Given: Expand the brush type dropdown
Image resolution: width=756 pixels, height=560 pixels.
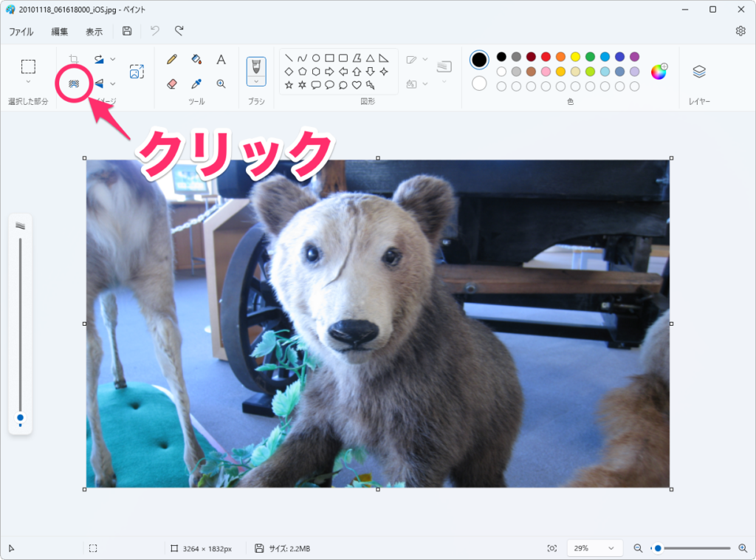Looking at the screenshot, I should coord(256,81).
